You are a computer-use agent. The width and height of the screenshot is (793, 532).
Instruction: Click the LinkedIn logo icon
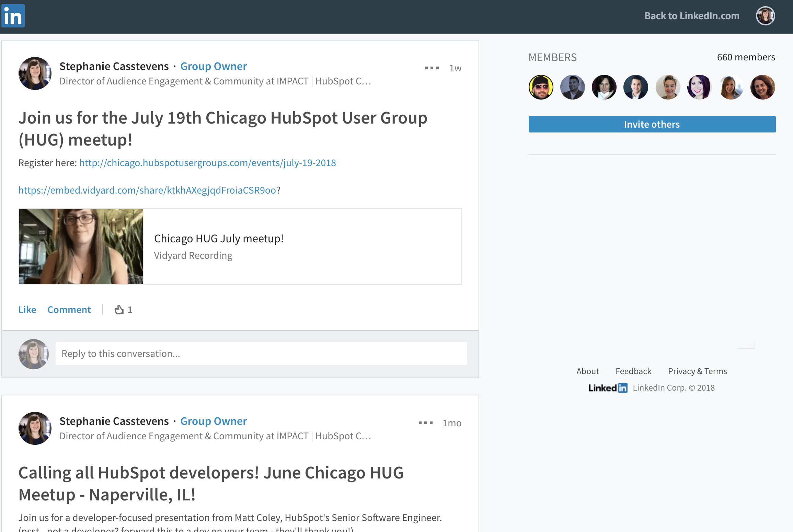[x=13, y=16]
